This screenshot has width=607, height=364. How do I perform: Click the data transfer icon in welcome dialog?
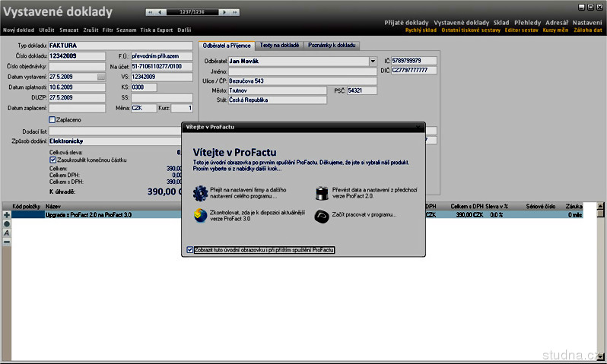pyautogui.click(x=322, y=193)
